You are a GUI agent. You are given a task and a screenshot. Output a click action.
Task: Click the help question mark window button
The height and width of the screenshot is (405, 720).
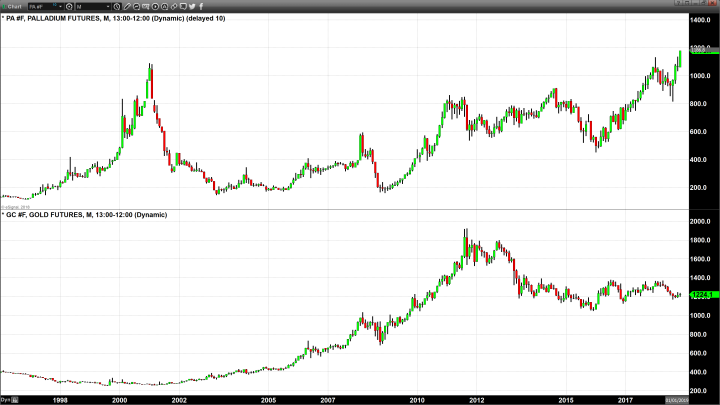coord(678,3)
